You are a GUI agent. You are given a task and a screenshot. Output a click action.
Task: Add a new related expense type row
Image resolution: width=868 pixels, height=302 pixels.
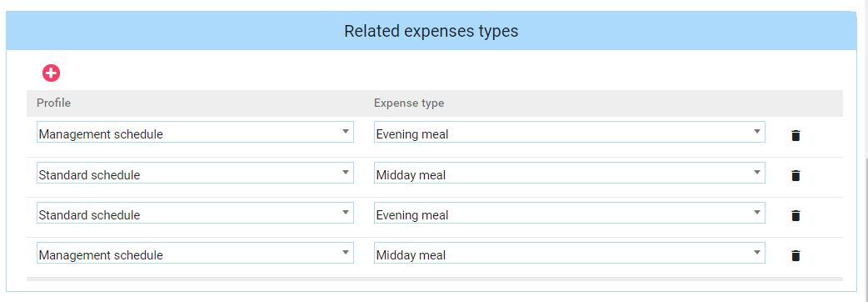[x=51, y=73]
